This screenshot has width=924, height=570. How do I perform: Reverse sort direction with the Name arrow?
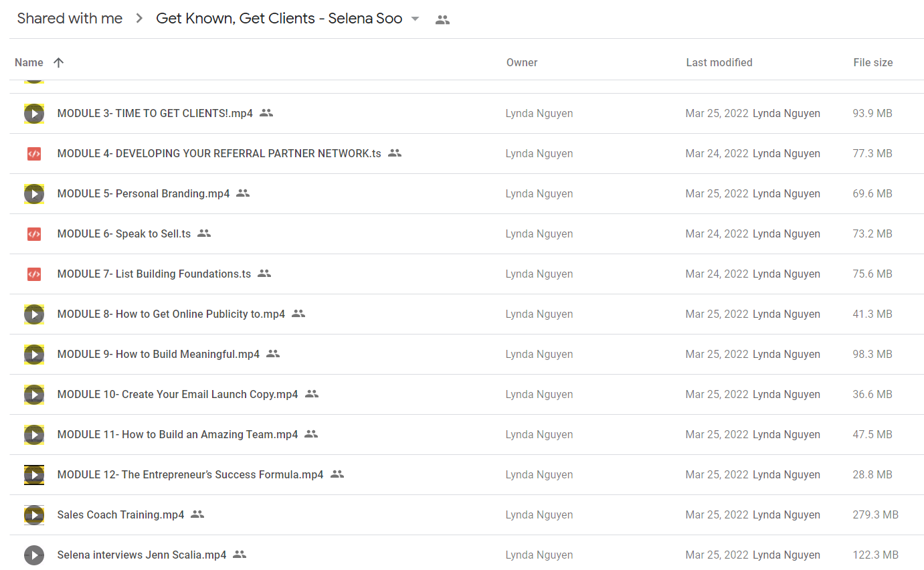(58, 62)
